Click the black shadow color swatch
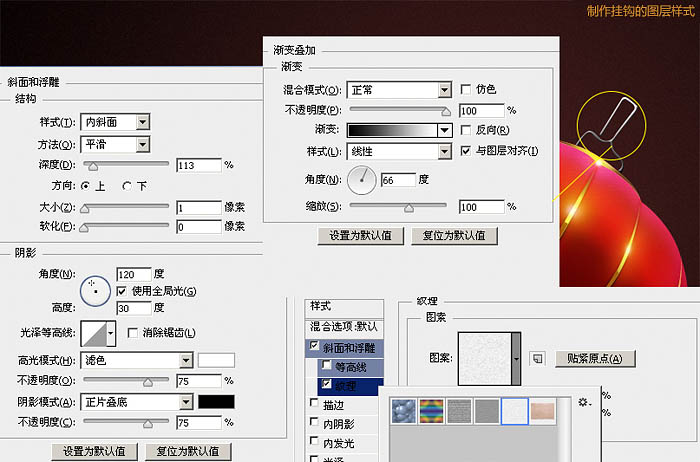Image resolution: width=700 pixels, height=462 pixels. pyautogui.click(x=217, y=402)
